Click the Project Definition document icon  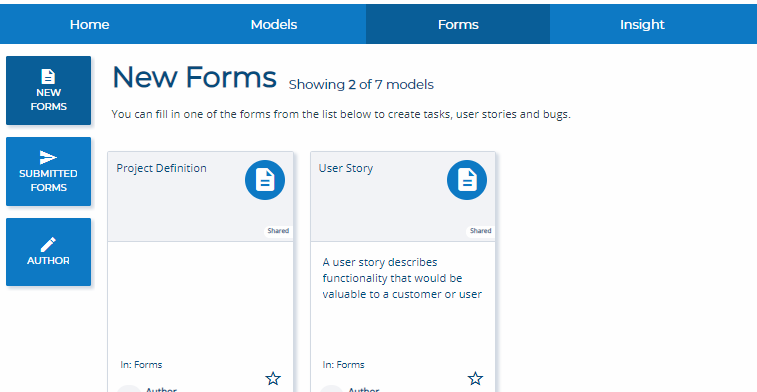tap(265, 180)
